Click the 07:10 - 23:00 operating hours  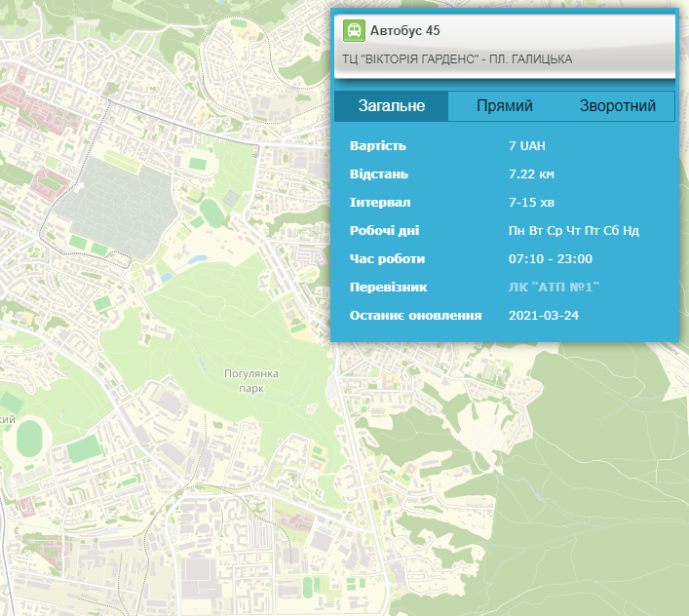click(551, 259)
